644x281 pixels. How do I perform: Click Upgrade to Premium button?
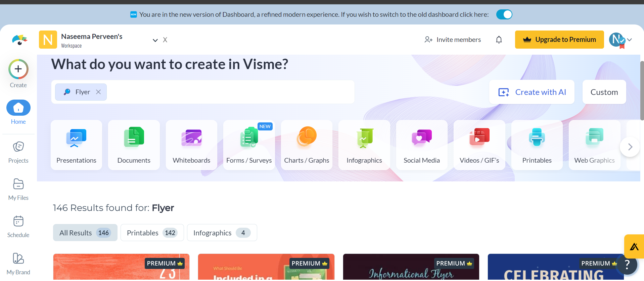tap(559, 40)
